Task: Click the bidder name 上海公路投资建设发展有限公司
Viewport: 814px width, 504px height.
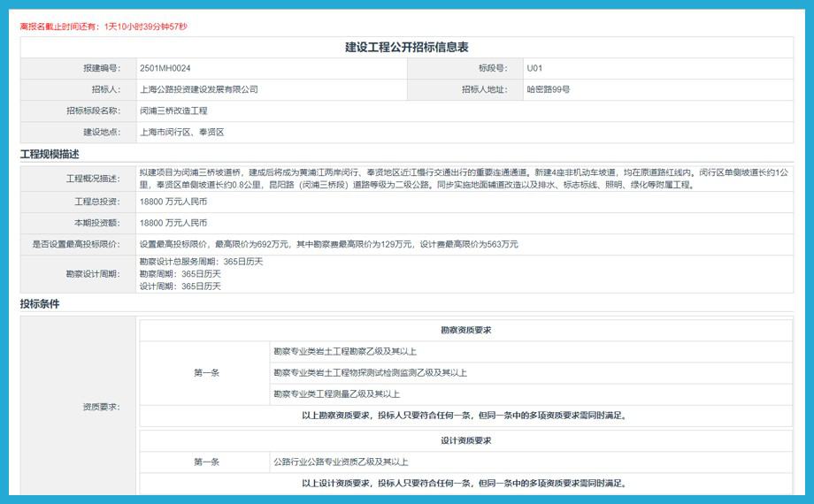Action: click(x=198, y=89)
